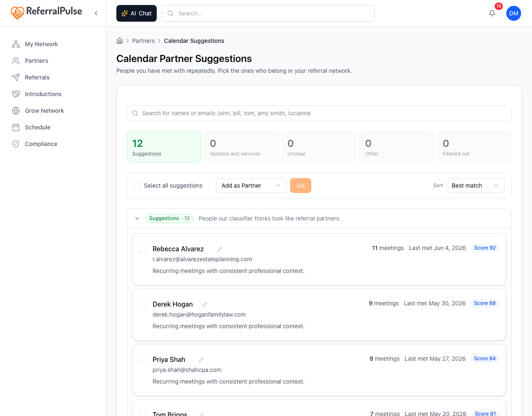
Task: Open the notifications bell
Action: 492,13
